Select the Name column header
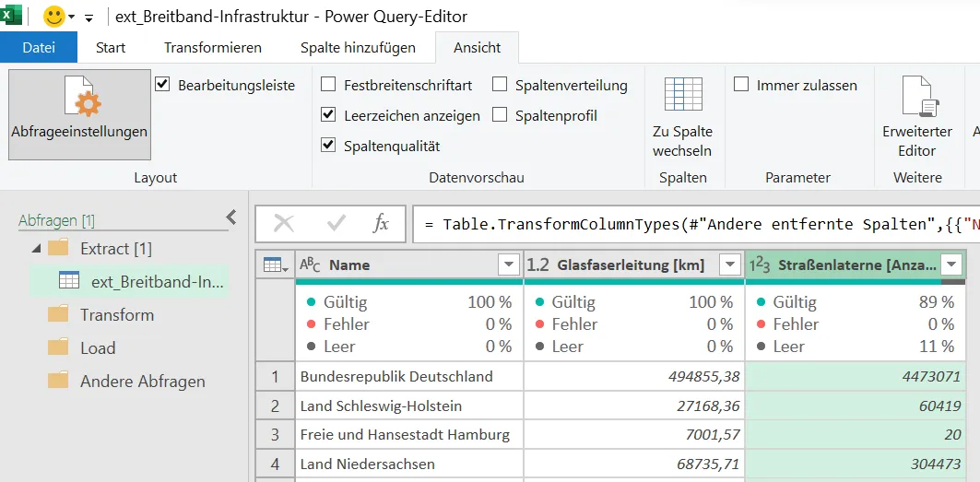 coord(409,265)
